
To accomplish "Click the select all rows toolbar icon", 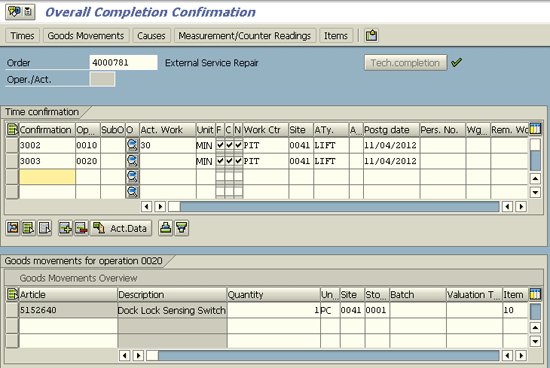I will click(x=29, y=228).
